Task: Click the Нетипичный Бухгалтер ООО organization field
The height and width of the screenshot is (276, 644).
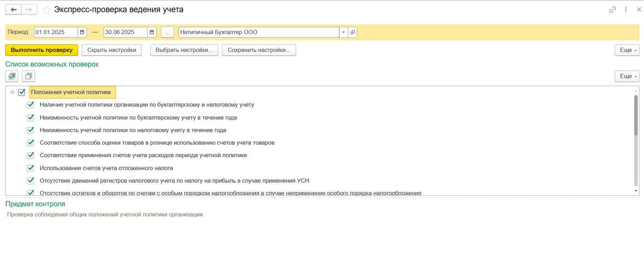Action: pyautogui.click(x=259, y=32)
